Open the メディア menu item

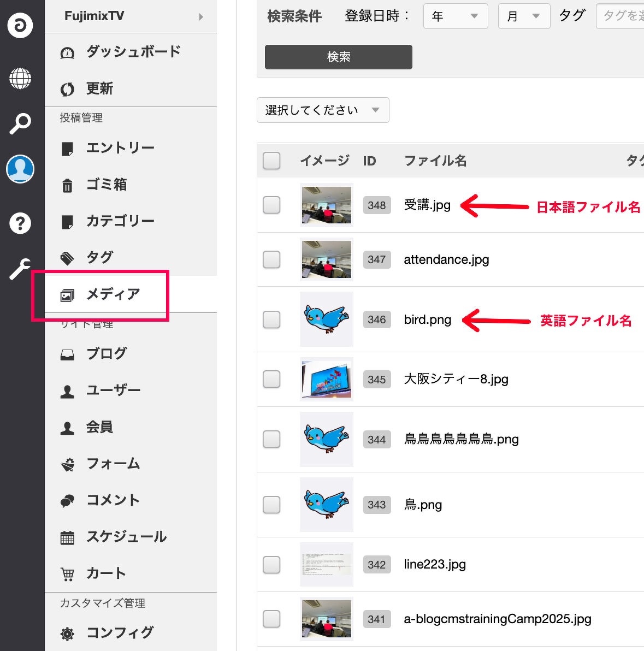tap(113, 294)
